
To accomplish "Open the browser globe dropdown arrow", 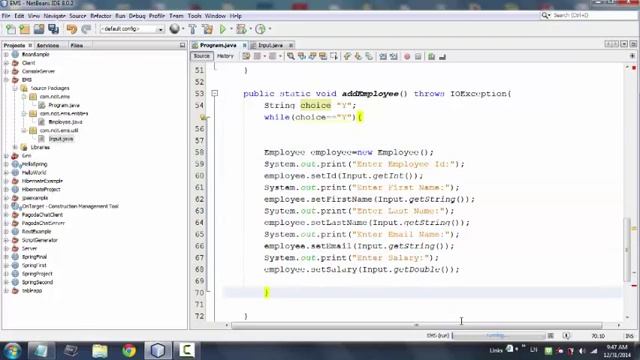I will [183, 29].
